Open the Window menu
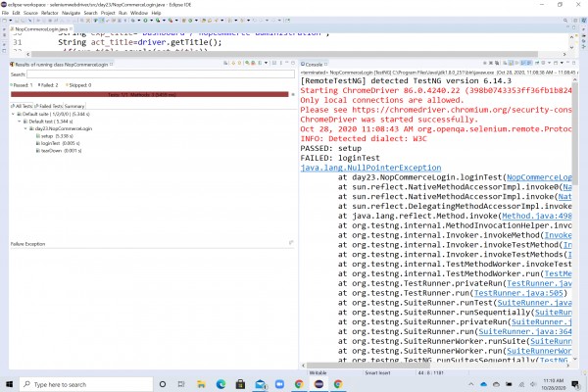The width and height of the screenshot is (588, 392). coord(139,13)
